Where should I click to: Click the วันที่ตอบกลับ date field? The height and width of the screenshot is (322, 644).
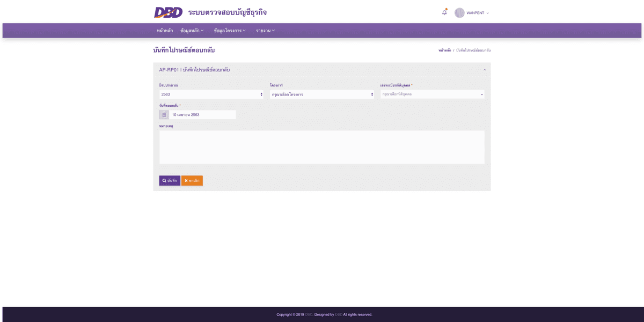pos(202,115)
